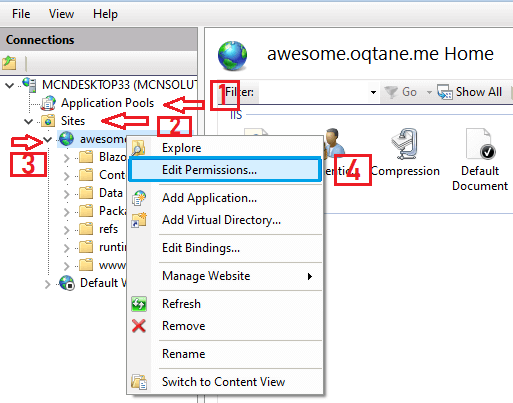This screenshot has width=513, height=403.
Task: Click the Connections toolbar folder-up icon
Action: (x=9, y=63)
